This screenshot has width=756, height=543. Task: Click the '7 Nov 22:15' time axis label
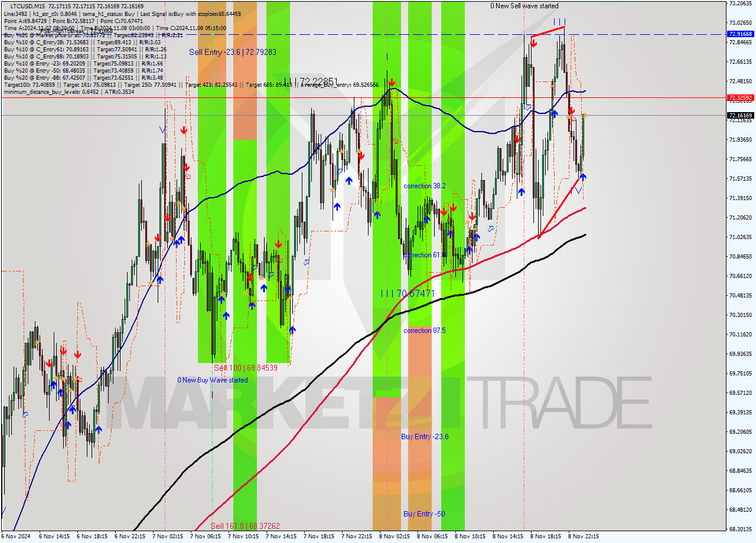tap(357, 537)
